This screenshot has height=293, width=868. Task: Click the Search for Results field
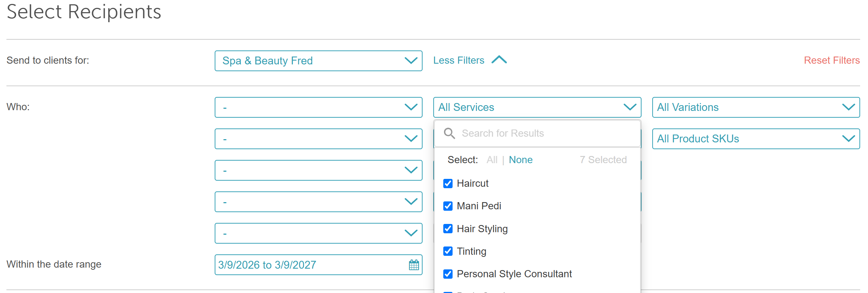(x=537, y=133)
